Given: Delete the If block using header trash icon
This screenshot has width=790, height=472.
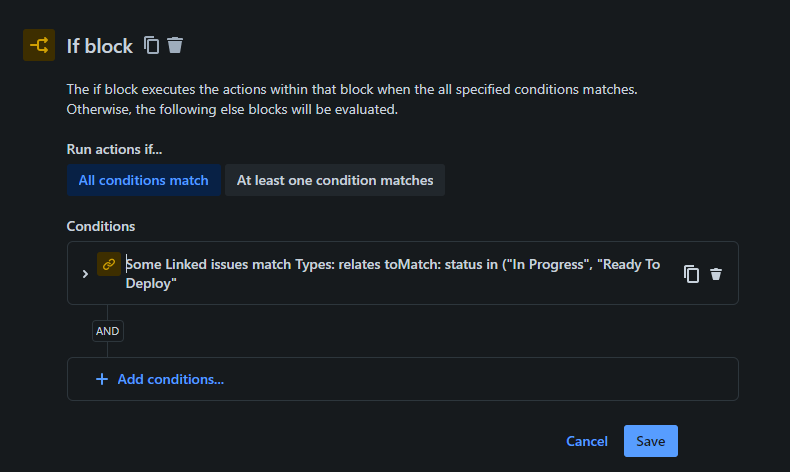Looking at the screenshot, I should [x=175, y=45].
